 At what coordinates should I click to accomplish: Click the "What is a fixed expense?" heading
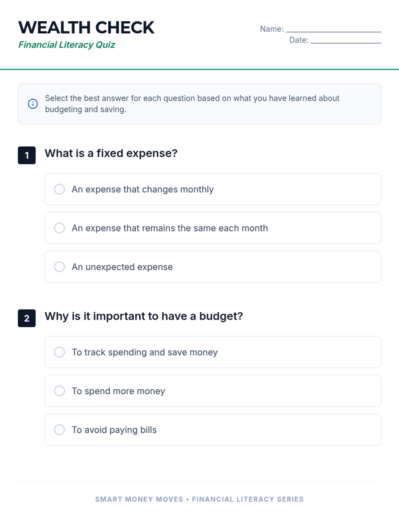(111, 153)
